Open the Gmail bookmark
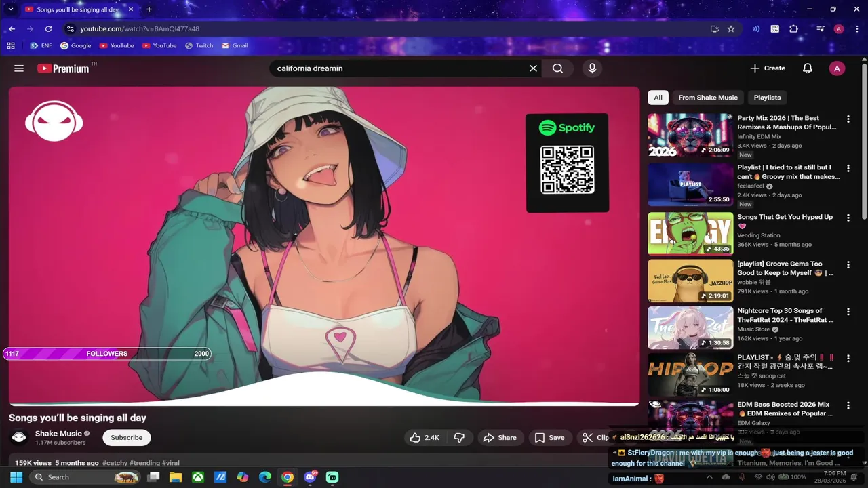868x488 pixels. [x=235, y=46]
